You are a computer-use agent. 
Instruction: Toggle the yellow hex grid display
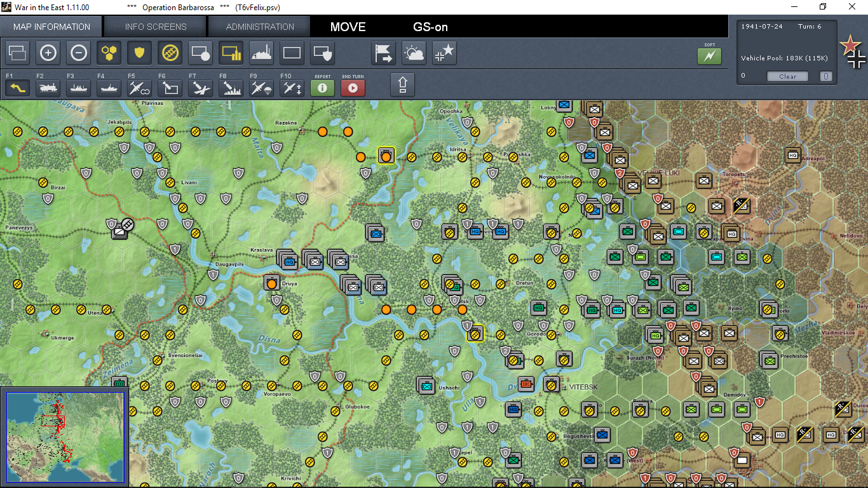click(109, 53)
